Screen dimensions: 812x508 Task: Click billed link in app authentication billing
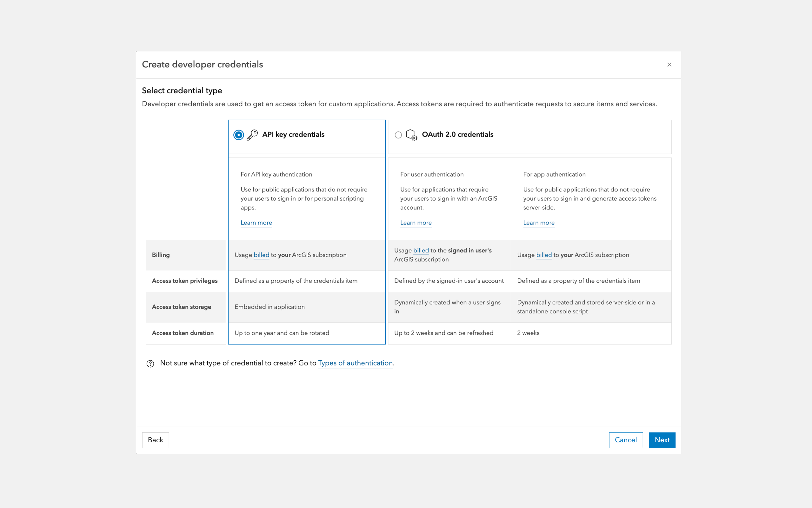544,255
